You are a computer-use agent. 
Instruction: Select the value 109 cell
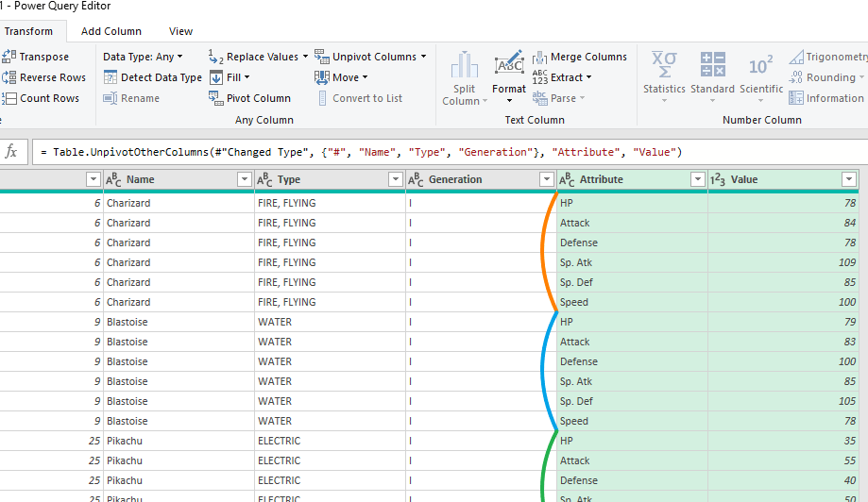coord(783,262)
